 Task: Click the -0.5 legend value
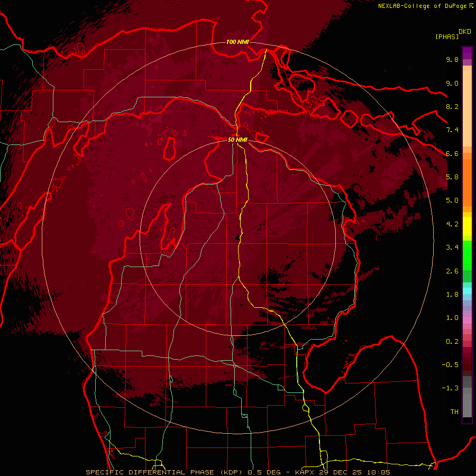point(450,365)
